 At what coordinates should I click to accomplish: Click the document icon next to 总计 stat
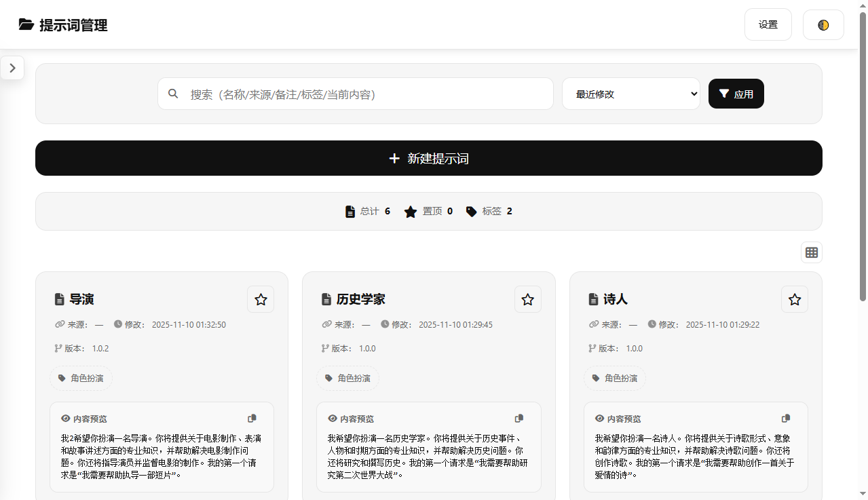coord(349,211)
